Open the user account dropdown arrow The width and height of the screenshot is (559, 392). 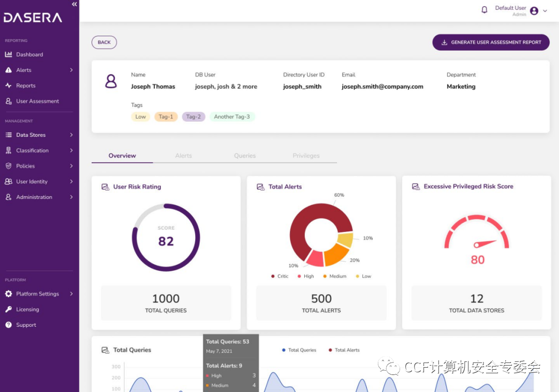click(545, 11)
